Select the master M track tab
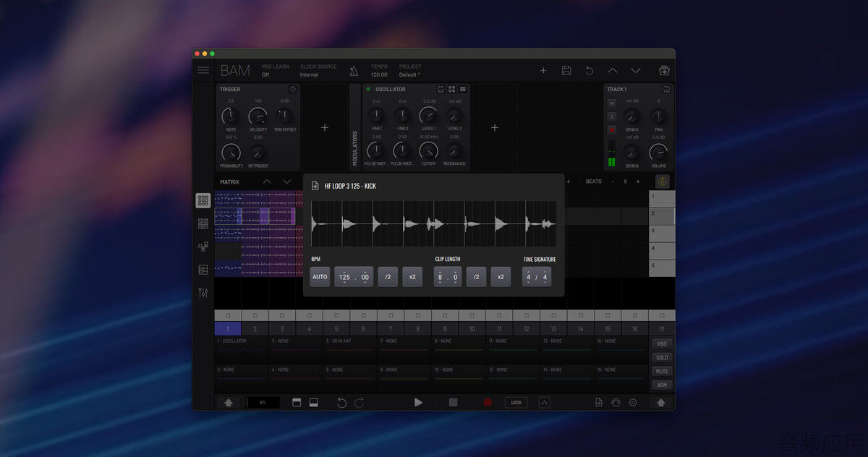The height and width of the screenshot is (457, 868). tap(662, 328)
